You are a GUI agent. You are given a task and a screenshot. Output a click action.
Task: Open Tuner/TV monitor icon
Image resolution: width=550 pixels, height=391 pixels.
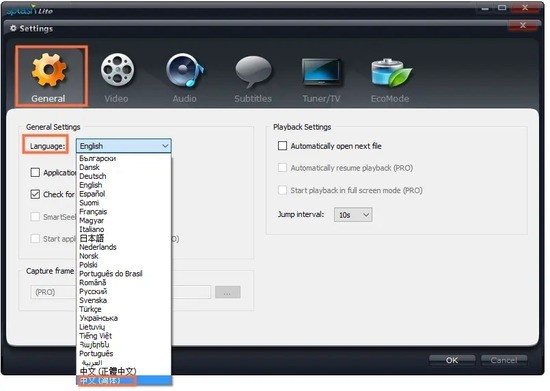click(x=321, y=72)
